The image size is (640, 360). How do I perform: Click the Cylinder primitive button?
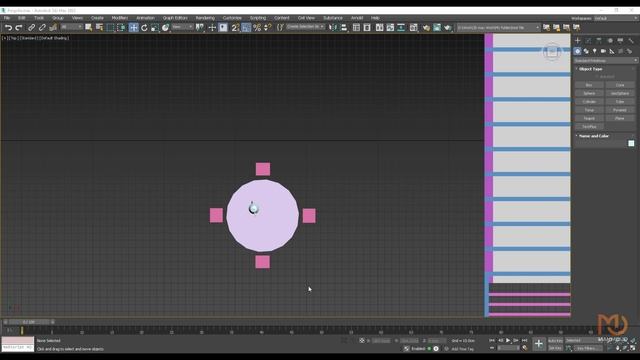(589, 102)
